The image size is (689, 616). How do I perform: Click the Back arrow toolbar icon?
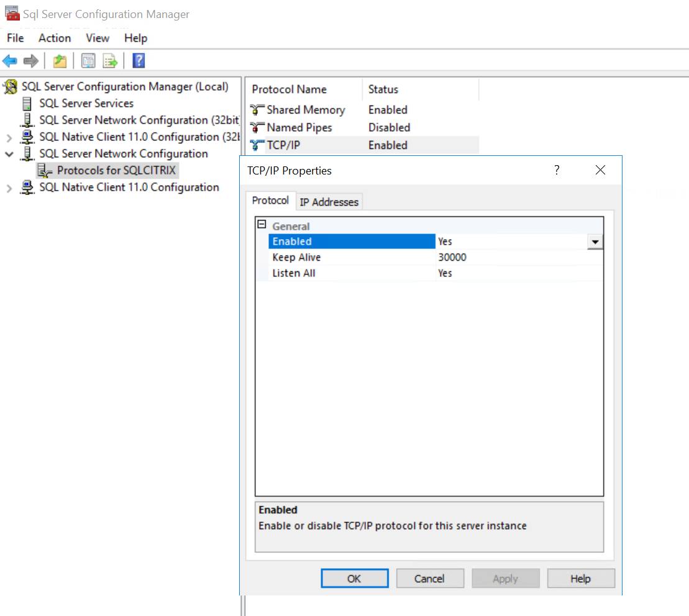click(10, 61)
